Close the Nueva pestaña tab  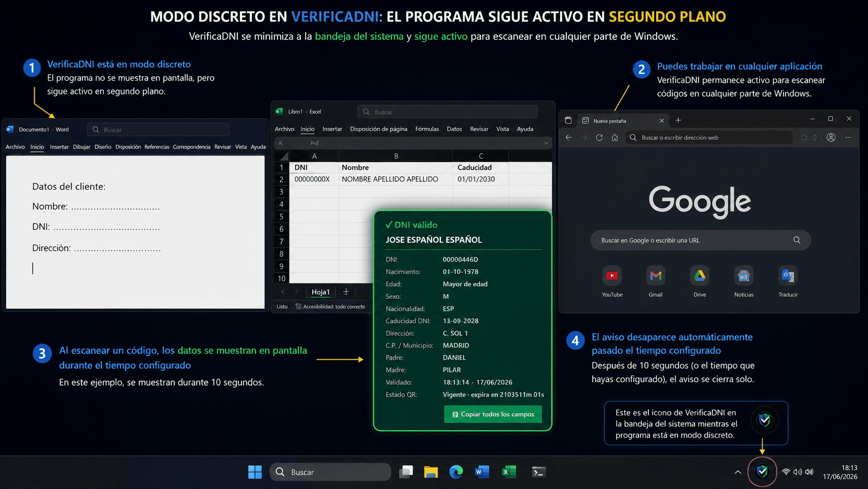tap(661, 121)
